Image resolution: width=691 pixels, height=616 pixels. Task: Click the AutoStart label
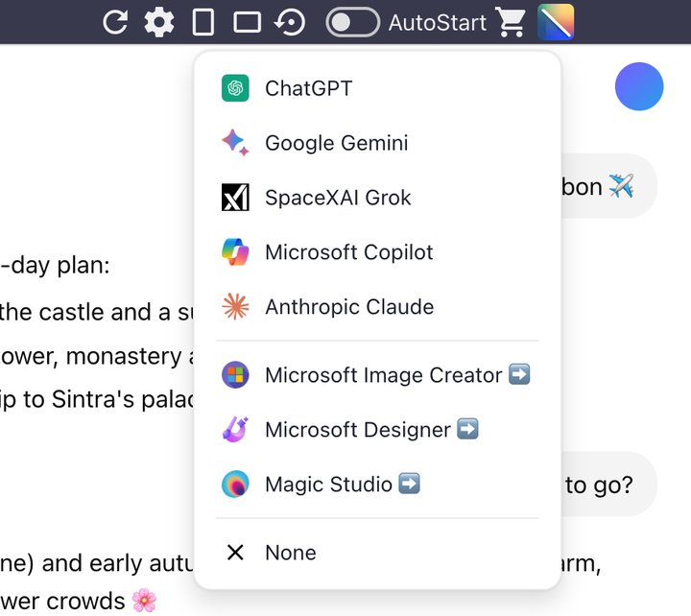(x=438, y=22)
